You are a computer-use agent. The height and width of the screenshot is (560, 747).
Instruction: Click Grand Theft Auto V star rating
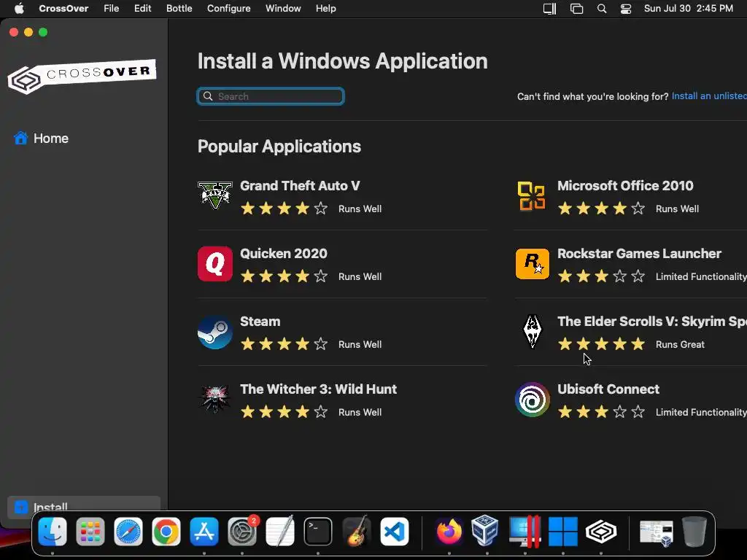[284, 208]
